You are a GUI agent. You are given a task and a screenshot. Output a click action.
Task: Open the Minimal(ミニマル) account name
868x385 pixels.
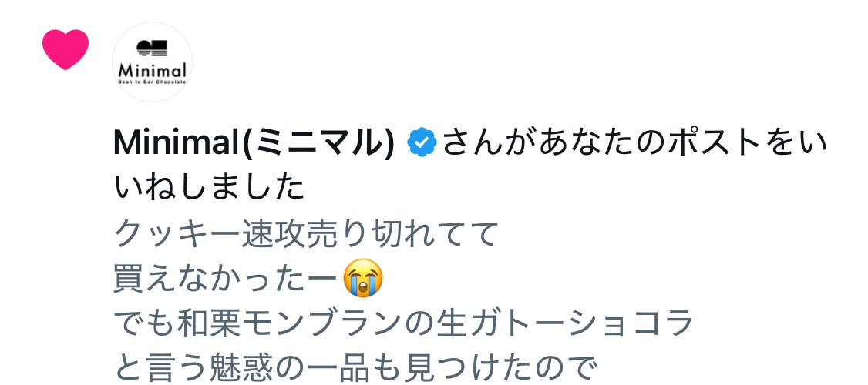[254, 142]
